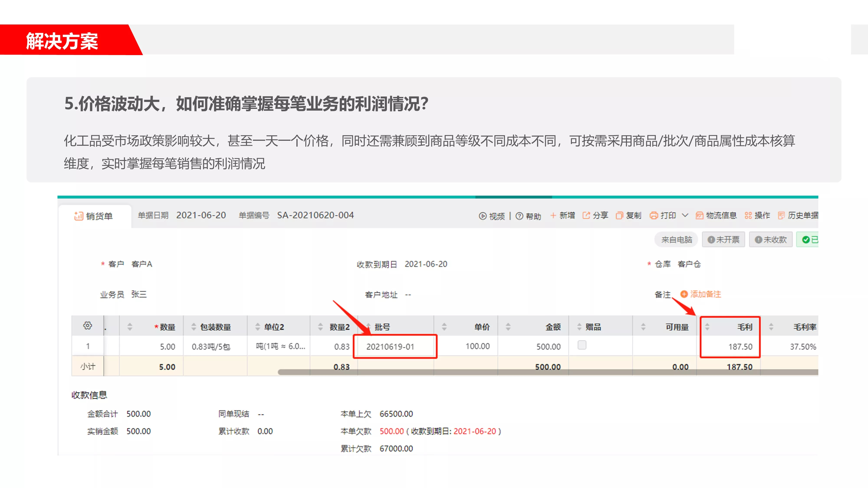Click the 单据日期 value 2021-06-20
This screenshot has width=868, height=488.
(x=201, y=215)
